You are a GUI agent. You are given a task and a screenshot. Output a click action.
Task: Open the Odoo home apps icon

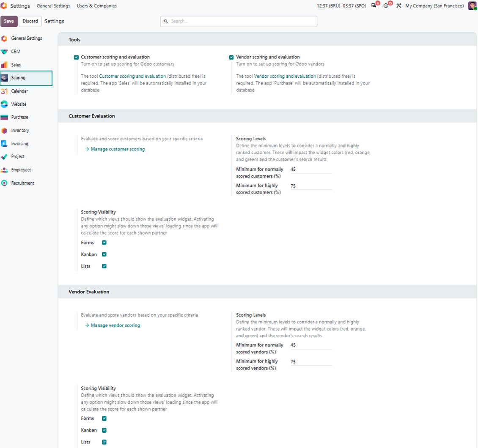coord(4,5)
